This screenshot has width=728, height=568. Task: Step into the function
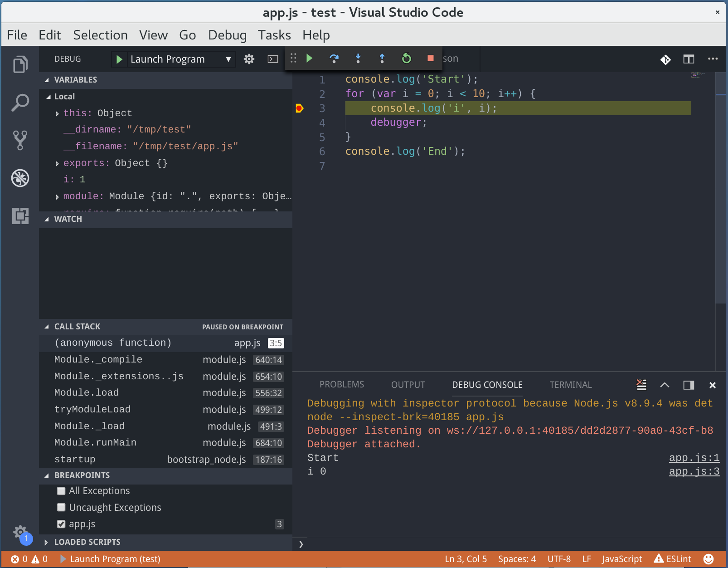tap(358, 58)
